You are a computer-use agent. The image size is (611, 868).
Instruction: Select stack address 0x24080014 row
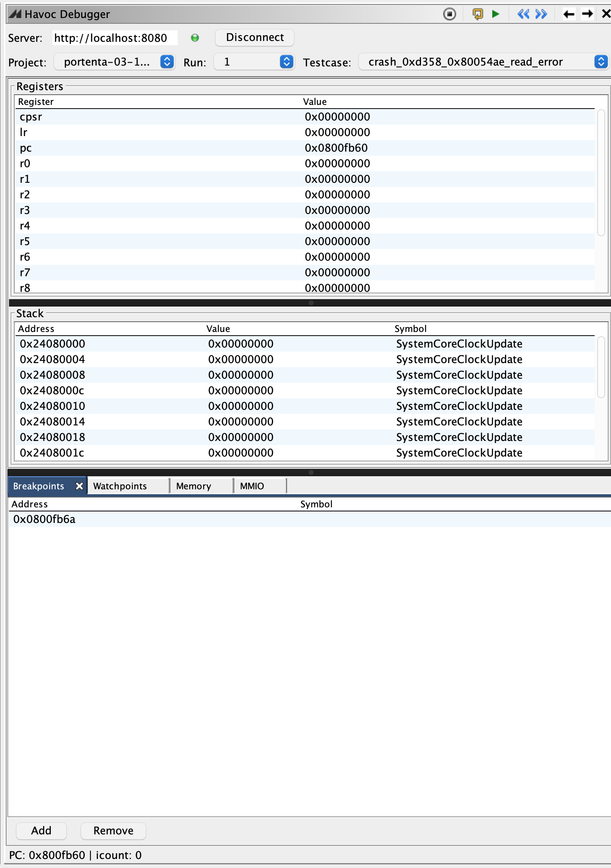305,422
